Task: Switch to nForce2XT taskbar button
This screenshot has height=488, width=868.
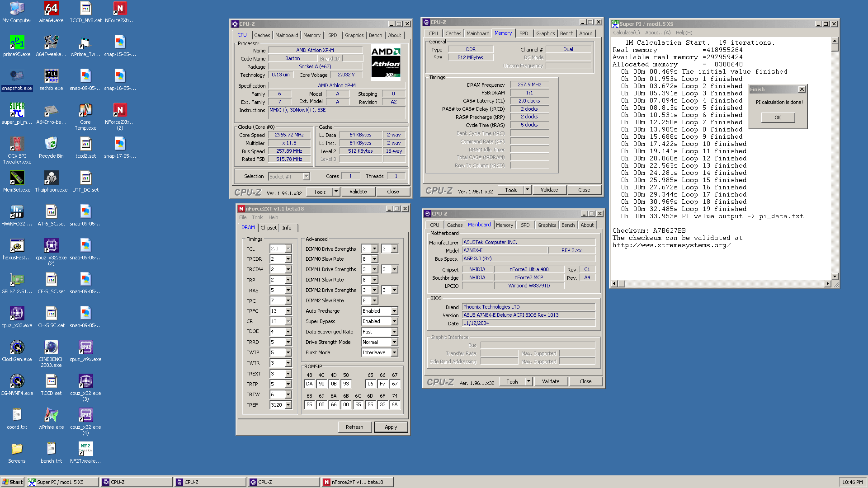Action: click(x=357, y=482)
